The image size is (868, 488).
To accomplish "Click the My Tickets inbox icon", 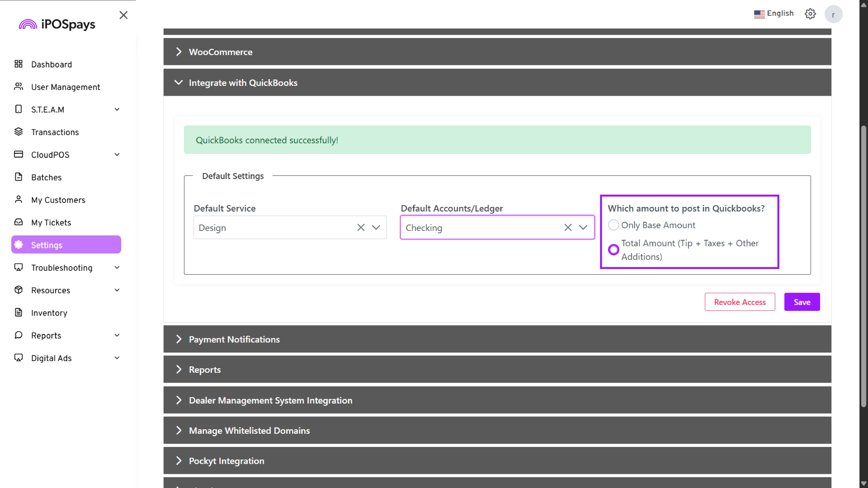I will 19,222.
